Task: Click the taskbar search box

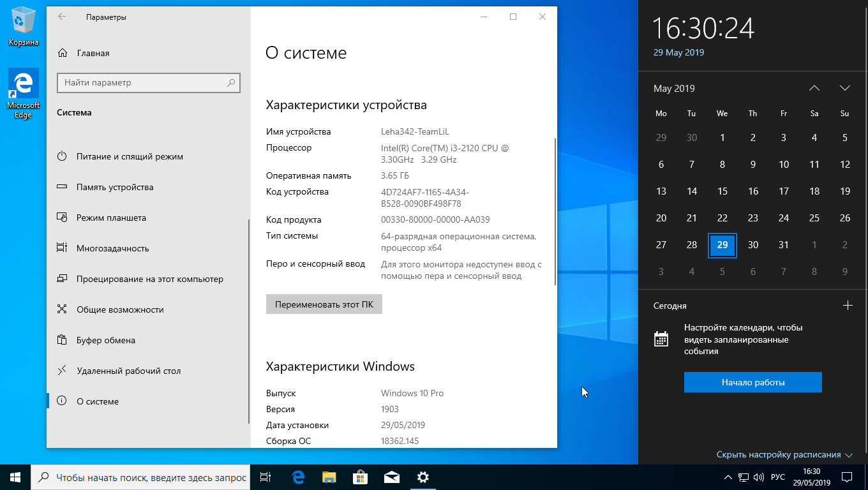Action: [x=140, y=477]
